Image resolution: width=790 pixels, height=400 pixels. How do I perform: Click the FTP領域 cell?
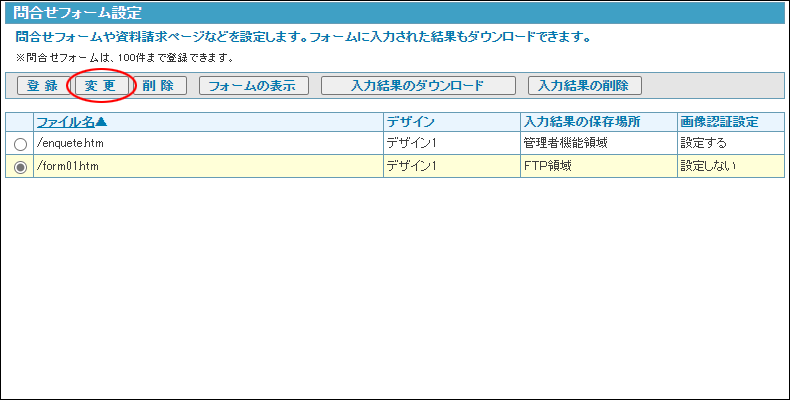pos(547,166)
